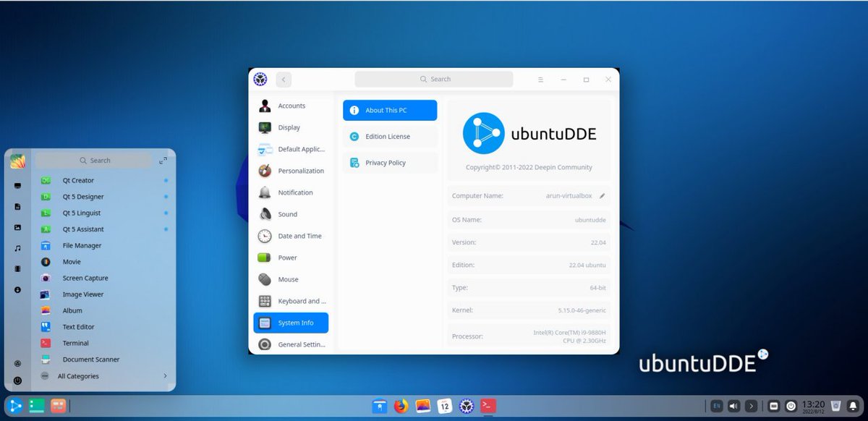This screenshot has height=421, width=868.
Task: Select Accounts in Control Center sidebar
Action: point(291,106)
